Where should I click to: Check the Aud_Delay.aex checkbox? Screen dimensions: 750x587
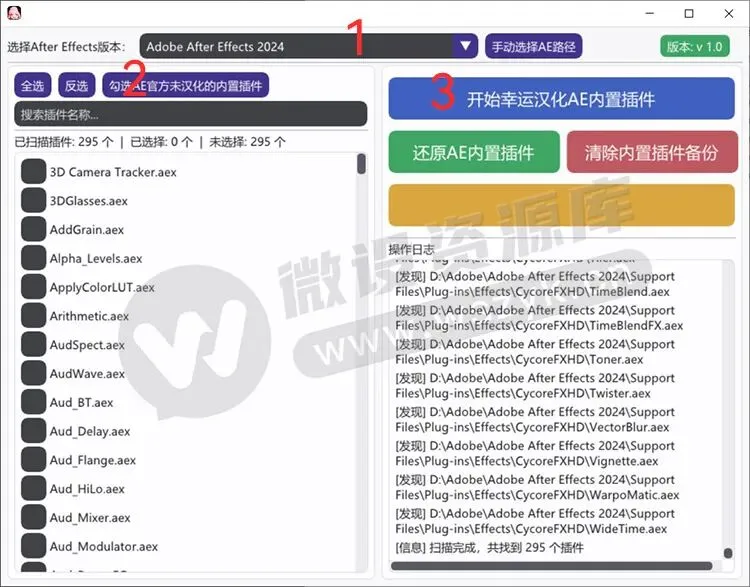click(x=33, y=431)
